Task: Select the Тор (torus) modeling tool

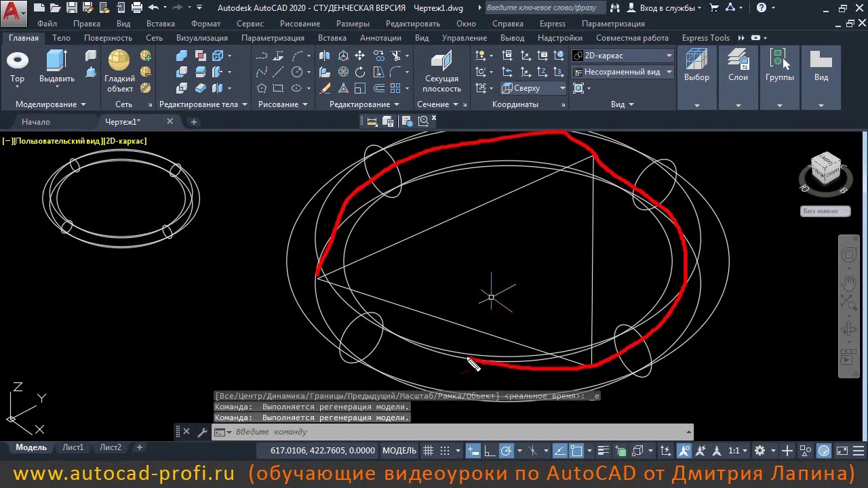Action: tap(18, 67)
